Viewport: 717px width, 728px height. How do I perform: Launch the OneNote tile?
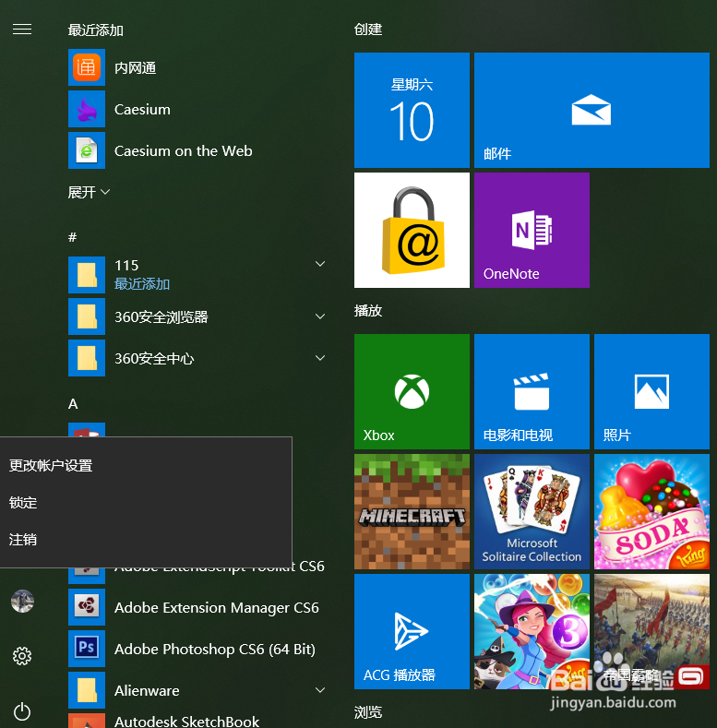tap(532, 231)
